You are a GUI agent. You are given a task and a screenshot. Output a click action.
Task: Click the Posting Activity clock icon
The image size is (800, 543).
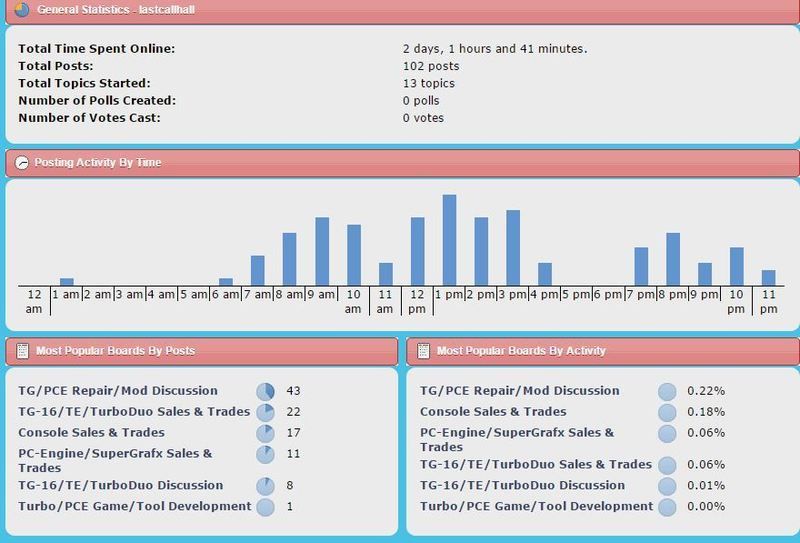click(x=20, y=162)
